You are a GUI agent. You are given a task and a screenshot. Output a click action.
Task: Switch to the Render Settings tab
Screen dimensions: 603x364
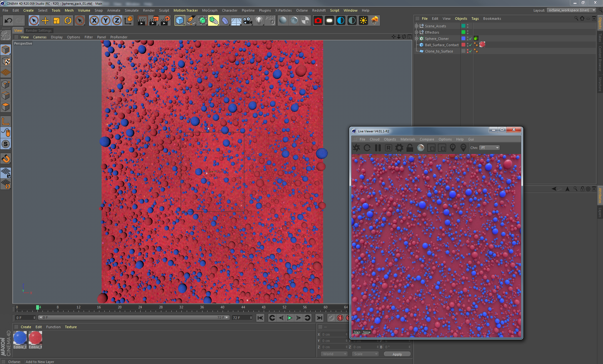point(38,30)
